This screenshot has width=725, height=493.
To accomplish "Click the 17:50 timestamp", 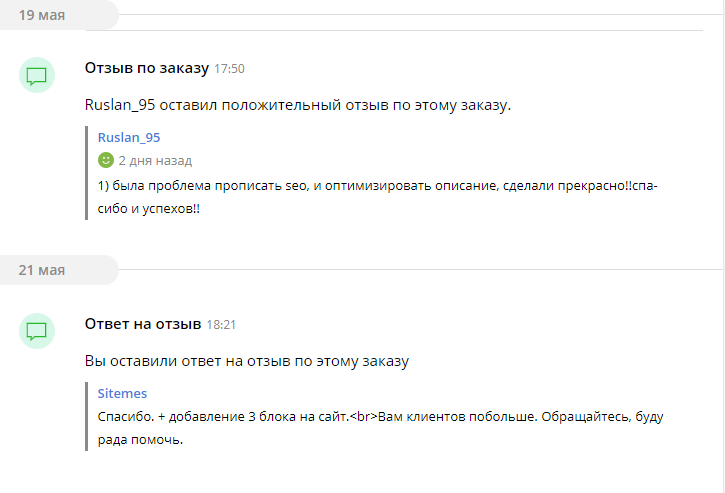I will coord(229,69).
